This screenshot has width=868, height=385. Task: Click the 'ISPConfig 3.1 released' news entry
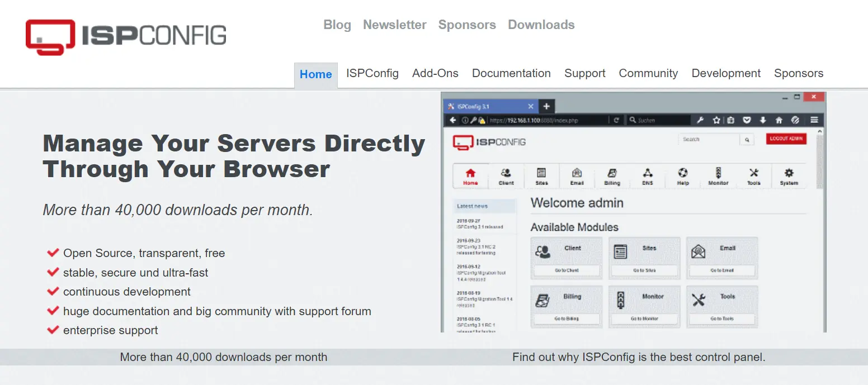[480, 227]
